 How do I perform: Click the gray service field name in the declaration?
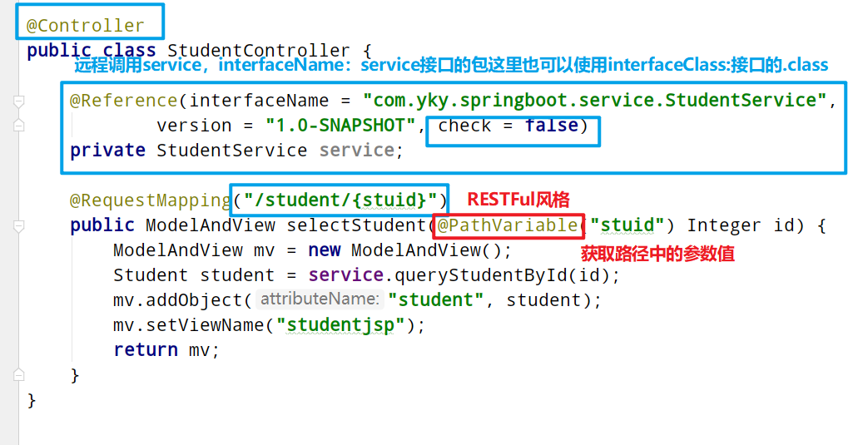pyautogui.click(x=356, y=150)
